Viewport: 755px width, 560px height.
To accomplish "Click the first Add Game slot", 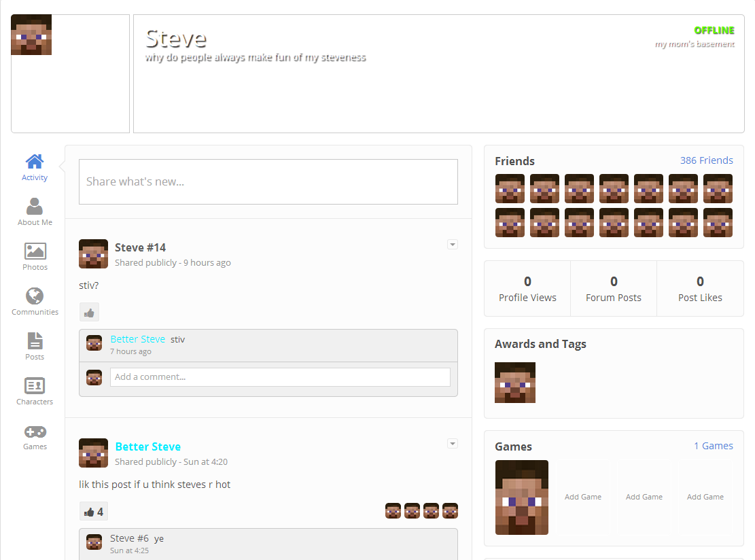I will coord(582,497).
